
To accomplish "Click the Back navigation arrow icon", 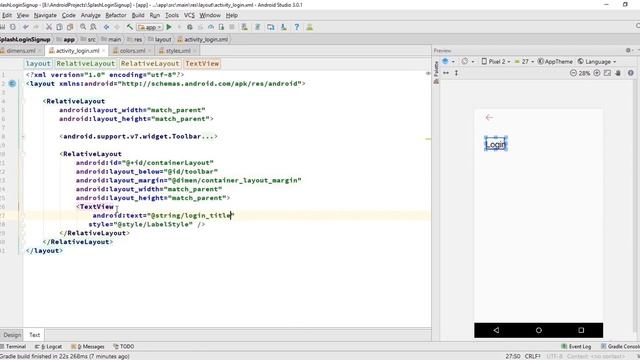I will [106, 27].
